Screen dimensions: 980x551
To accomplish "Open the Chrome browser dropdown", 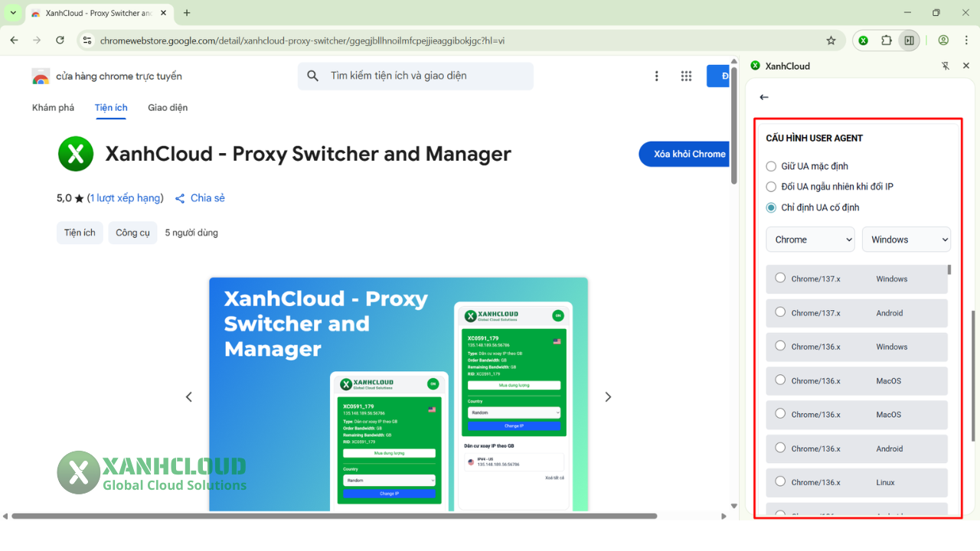I will point(810,240).
